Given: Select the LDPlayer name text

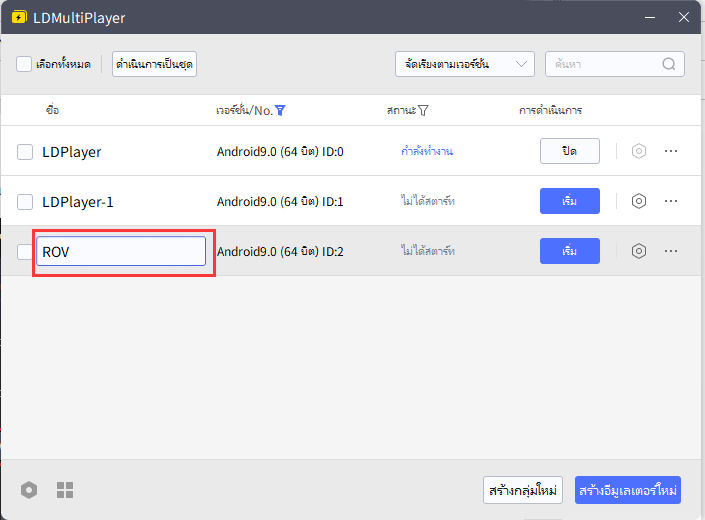Looking at the screenshot, I should (x=71, y=152).
